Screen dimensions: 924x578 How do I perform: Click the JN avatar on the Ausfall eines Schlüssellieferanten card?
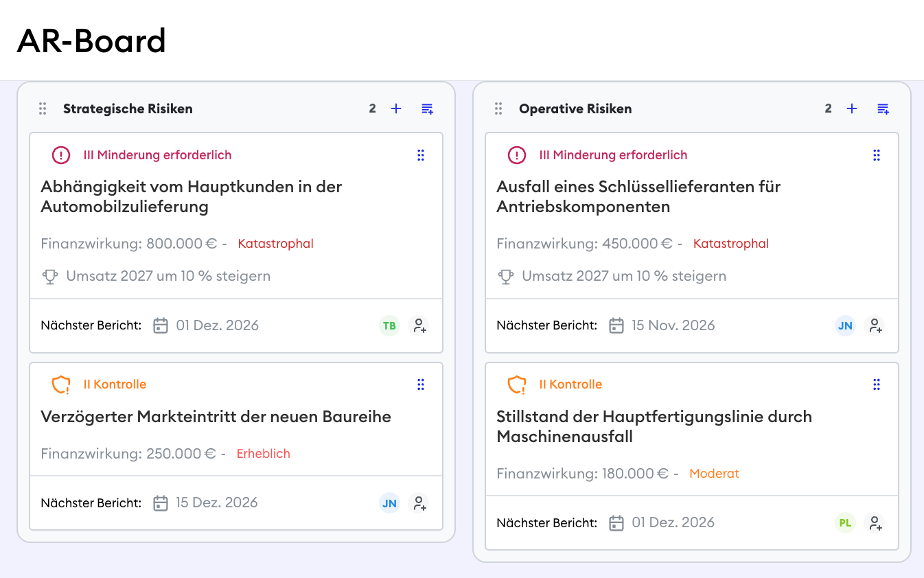pyautogui.click(x=845, y=325)
